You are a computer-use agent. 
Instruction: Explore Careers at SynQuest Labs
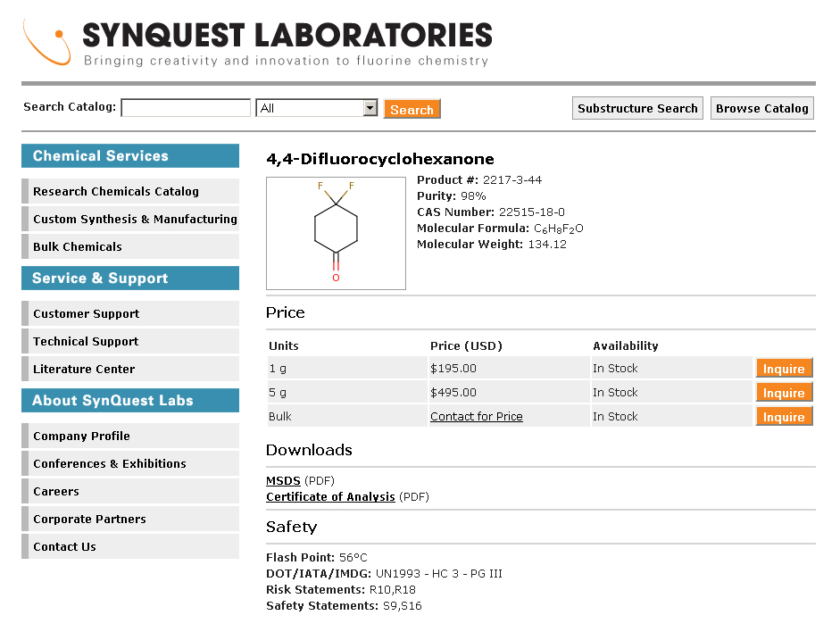pos(57,491)
